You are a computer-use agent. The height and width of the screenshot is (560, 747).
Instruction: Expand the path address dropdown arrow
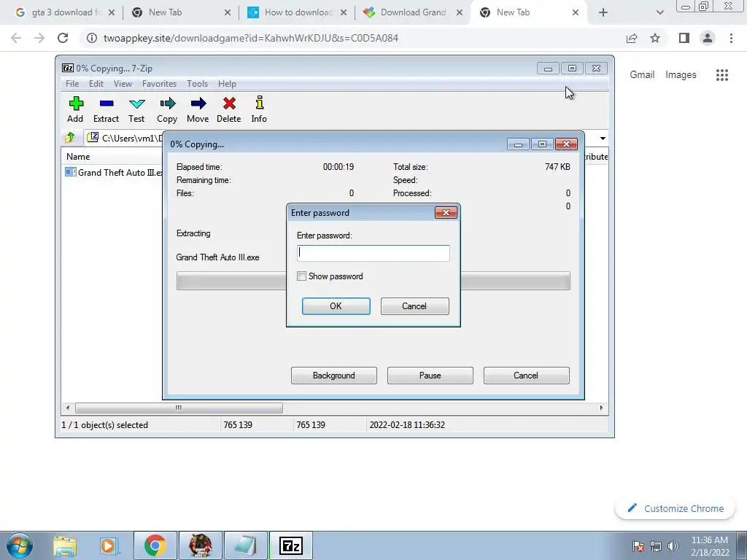[x=603, y=138]
